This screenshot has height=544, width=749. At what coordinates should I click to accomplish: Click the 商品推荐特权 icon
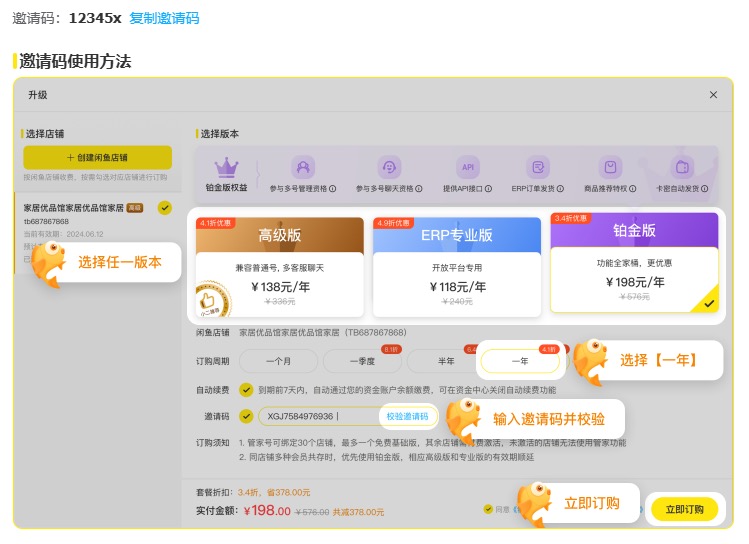pos(610,167)
